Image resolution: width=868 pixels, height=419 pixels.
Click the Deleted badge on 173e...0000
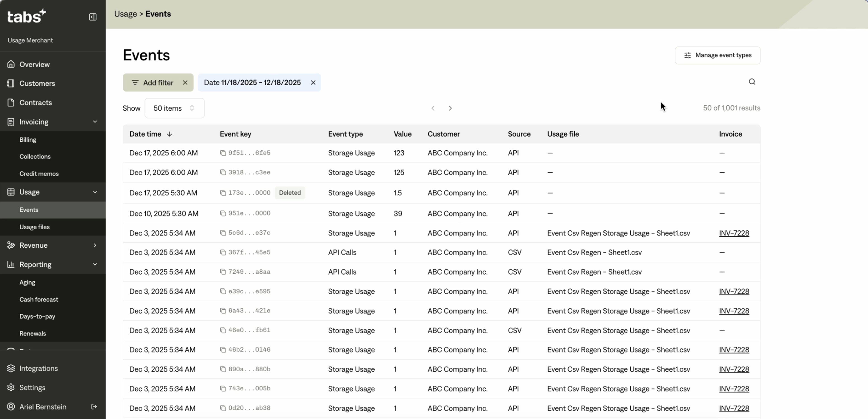tap(290, 193)
